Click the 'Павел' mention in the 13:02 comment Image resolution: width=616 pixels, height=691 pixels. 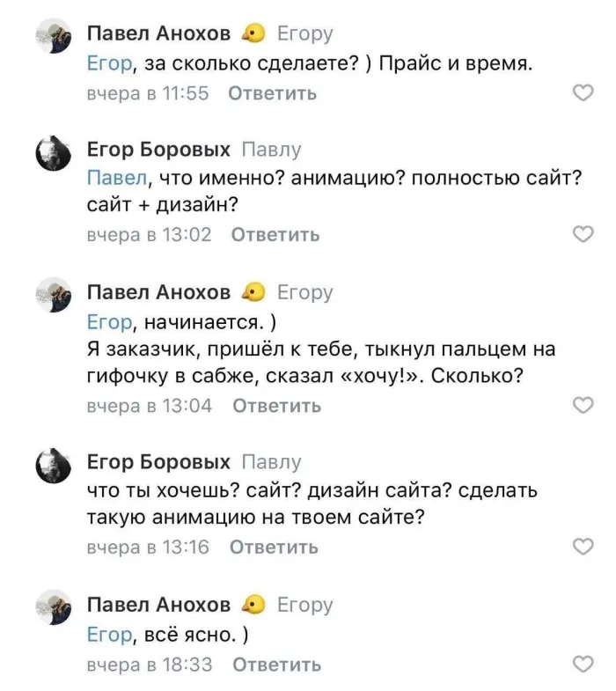point(116,177)
